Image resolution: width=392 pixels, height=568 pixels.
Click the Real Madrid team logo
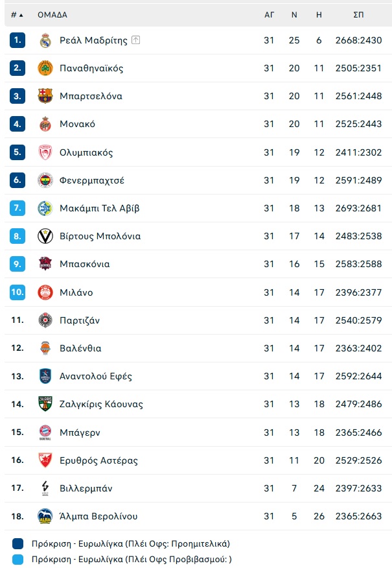tap(45, 40)
